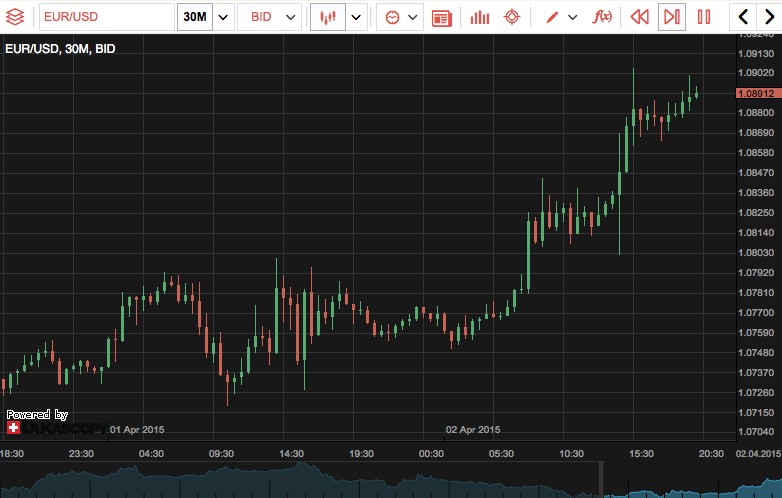Viewport: 782px width, 498px height.
Task: Jump to latest candle button
Action: point(672,17)
